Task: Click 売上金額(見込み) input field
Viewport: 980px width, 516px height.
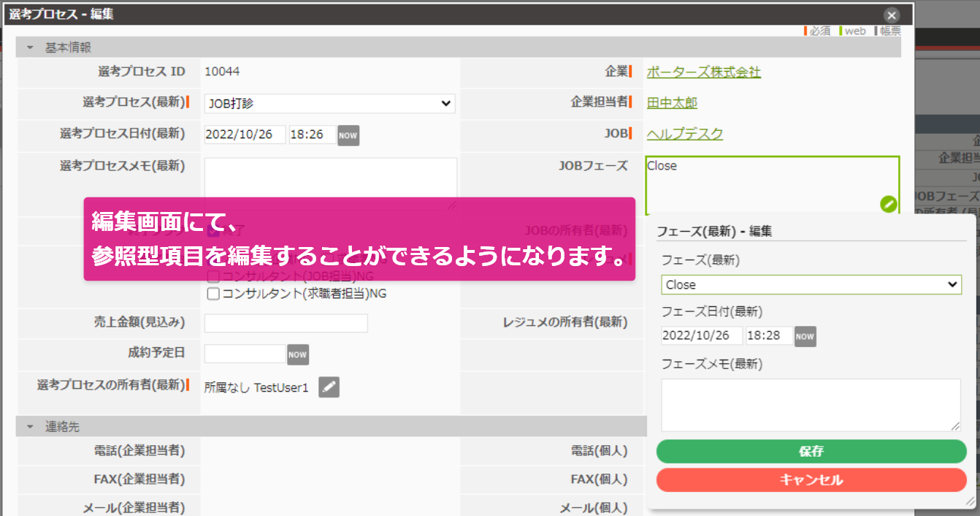Action: (286, 323)
